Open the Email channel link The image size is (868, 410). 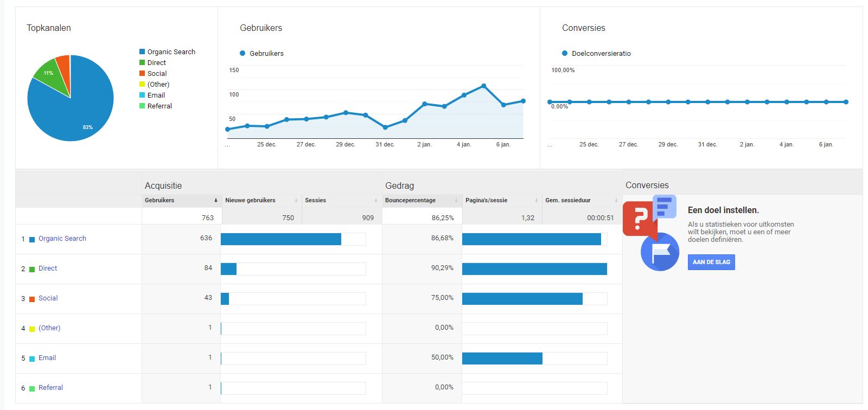[x=47, y=358]
